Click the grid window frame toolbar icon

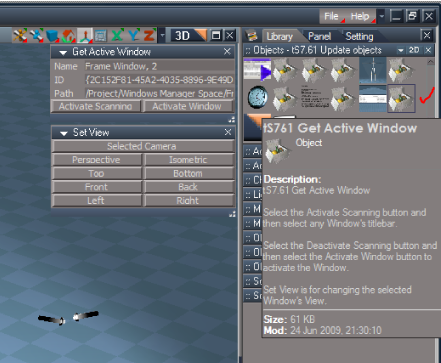(101, 36)
